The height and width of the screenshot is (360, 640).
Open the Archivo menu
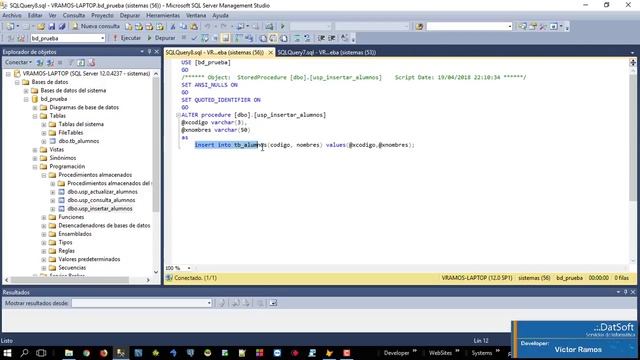(12, 16)
